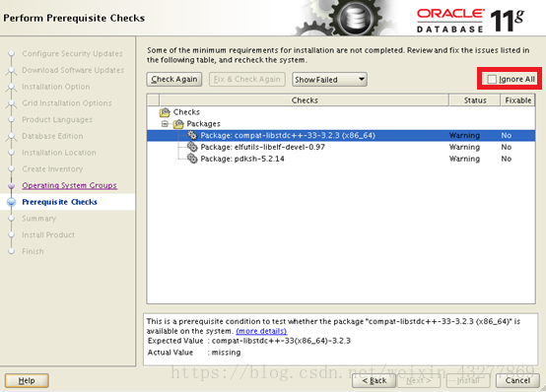Viewport: 546px width, 392px height.
Task: Cancel the installer with Cancel button
Action: pos(517,380)
